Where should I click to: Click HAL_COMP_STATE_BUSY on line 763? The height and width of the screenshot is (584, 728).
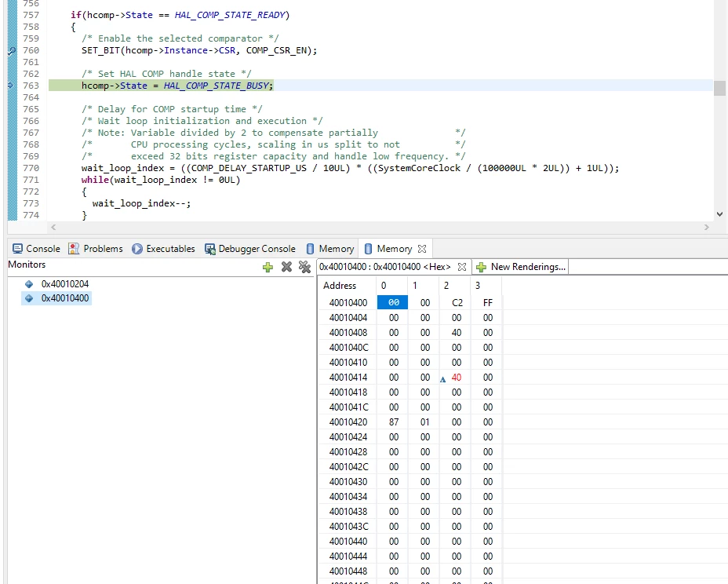(217, 86)
